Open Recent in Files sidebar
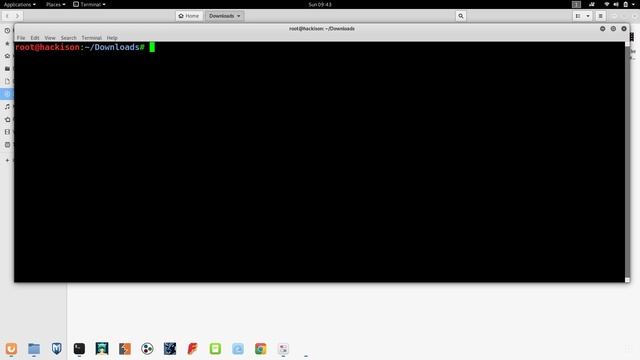Viewport: 640px width, 360px height. tap(7, 31)
